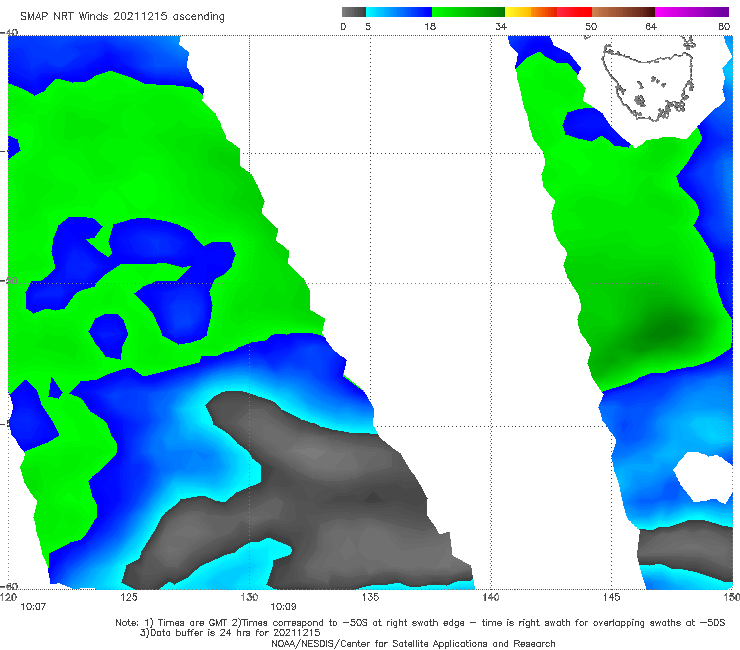This screenshot has height=650, width=740.
Task: Click the NOAA/NESDIS credit line
Action: pyautogui.click(x=413, y=643)
